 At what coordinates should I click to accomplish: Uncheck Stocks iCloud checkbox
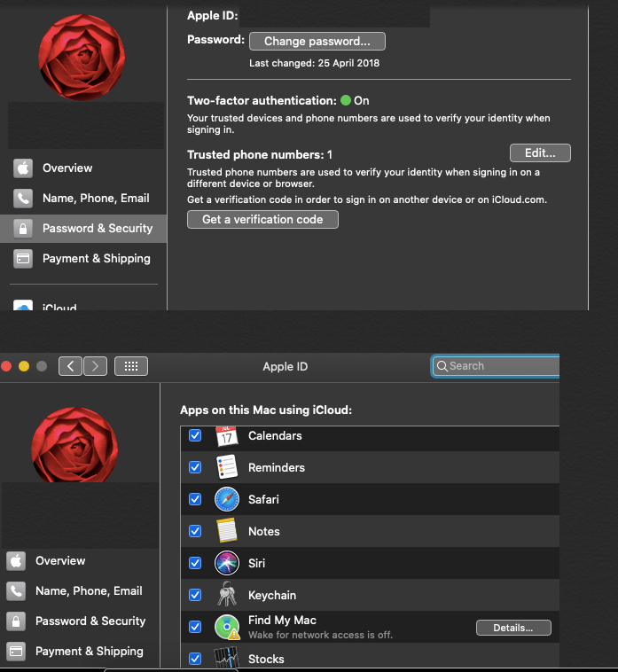(x=195, y=659)
